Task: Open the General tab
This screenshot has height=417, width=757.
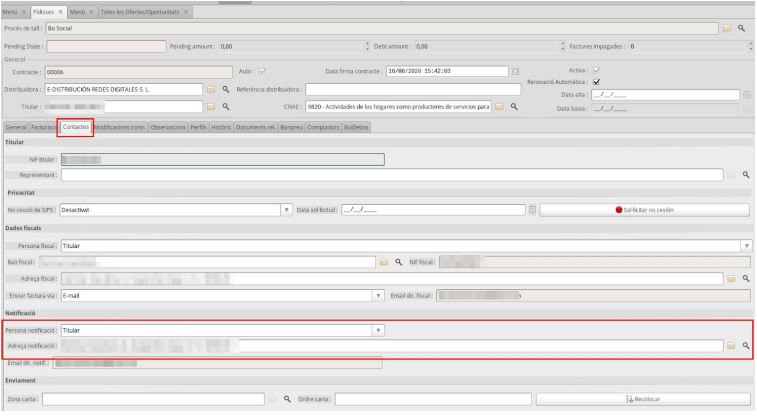Action: tap(16, 127)
